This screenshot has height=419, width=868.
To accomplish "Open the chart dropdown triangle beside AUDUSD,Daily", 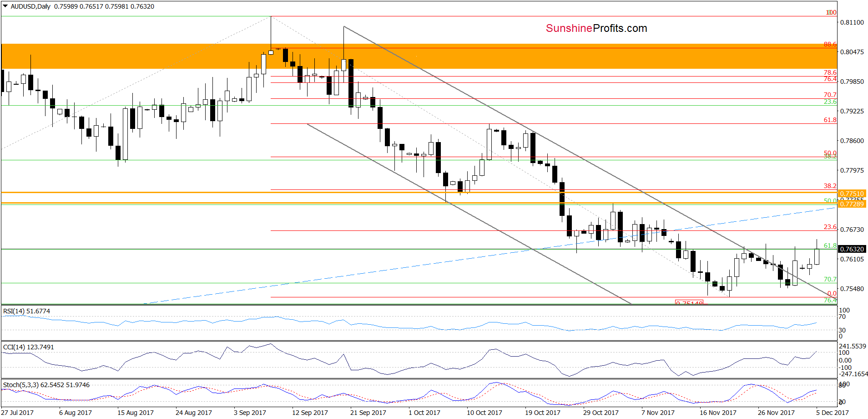I will tap(5, 6).
